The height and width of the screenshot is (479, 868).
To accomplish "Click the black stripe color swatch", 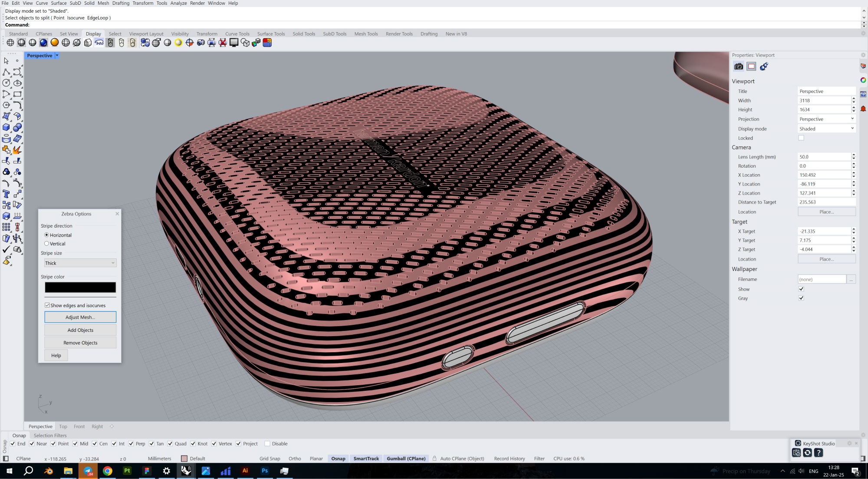I will [80, 287].
